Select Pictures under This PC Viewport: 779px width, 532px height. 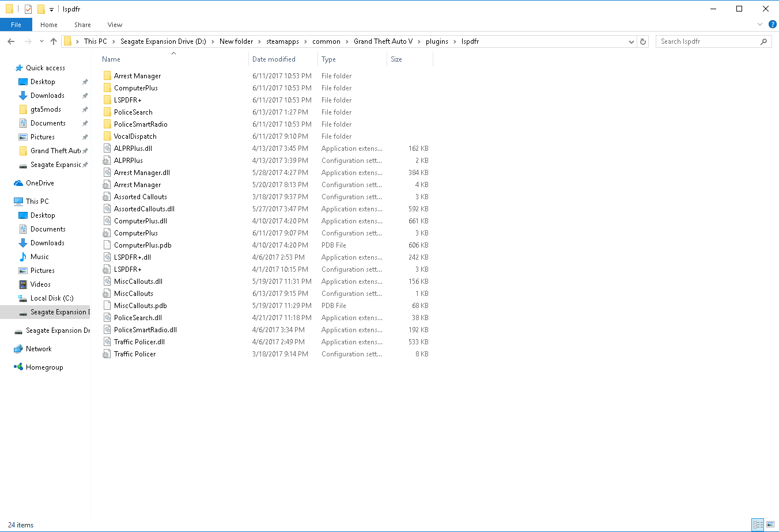43,271
